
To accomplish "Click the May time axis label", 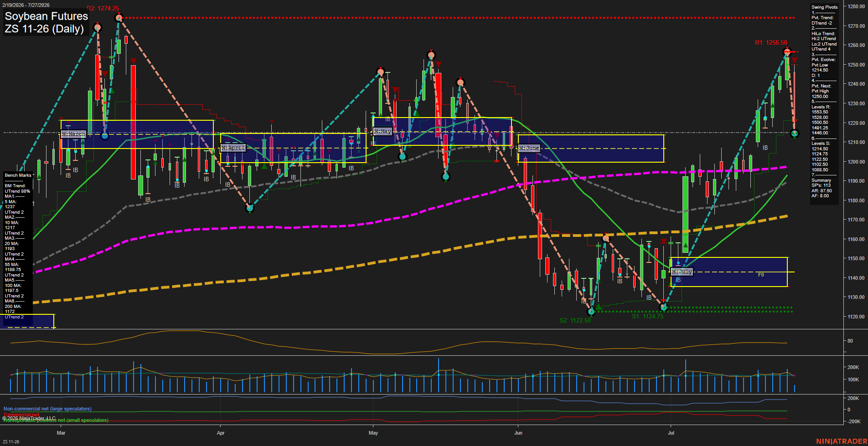I will pos(373,433).
